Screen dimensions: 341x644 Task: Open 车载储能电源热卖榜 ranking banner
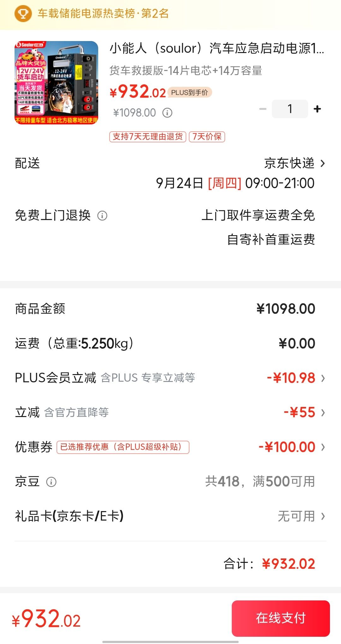click(x=170, y=14)
